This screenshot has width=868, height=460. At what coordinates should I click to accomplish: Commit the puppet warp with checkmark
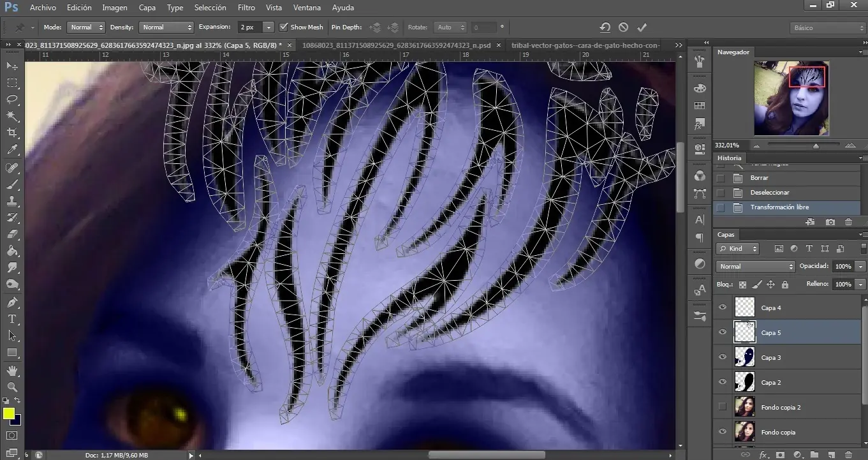[642, 27]
